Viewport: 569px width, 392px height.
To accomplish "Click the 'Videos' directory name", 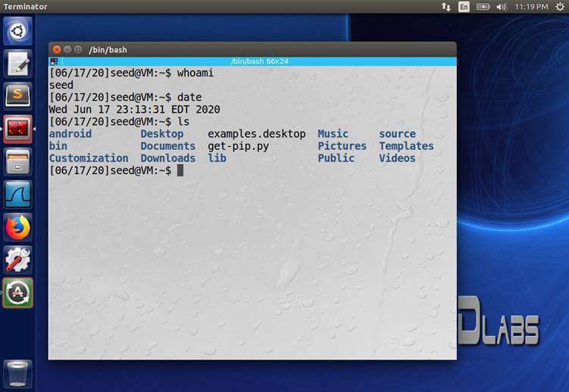I will tap(397, 158).
